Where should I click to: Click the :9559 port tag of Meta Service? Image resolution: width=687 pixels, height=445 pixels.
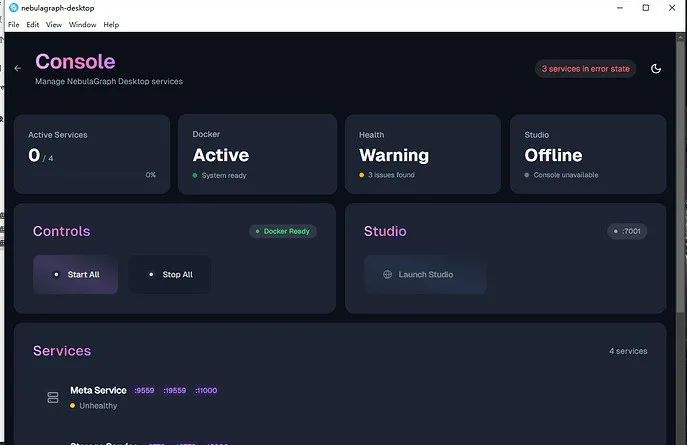[x=144, y=390]
